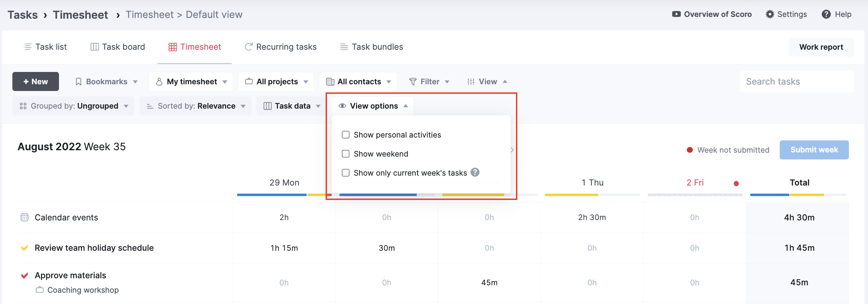Open the Recurring tasks tab
Screen dimensions: 868x304
tap(281, 47)
